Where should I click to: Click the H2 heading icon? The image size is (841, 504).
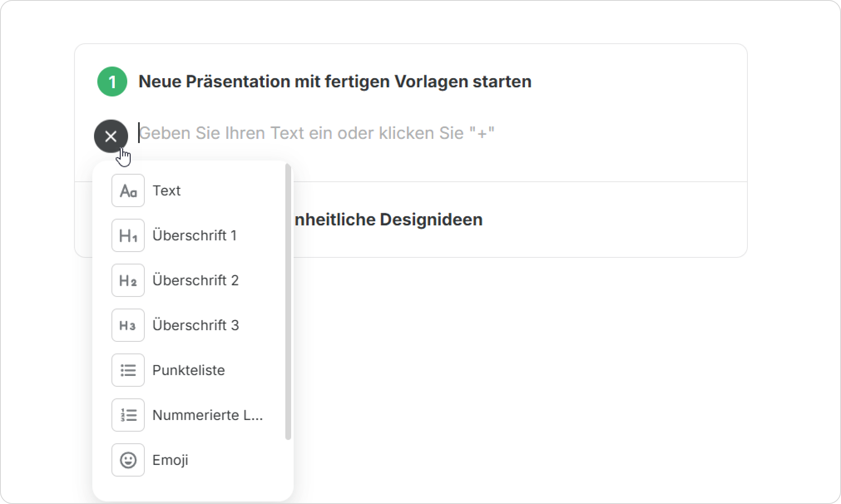click(x=128, y=280)
